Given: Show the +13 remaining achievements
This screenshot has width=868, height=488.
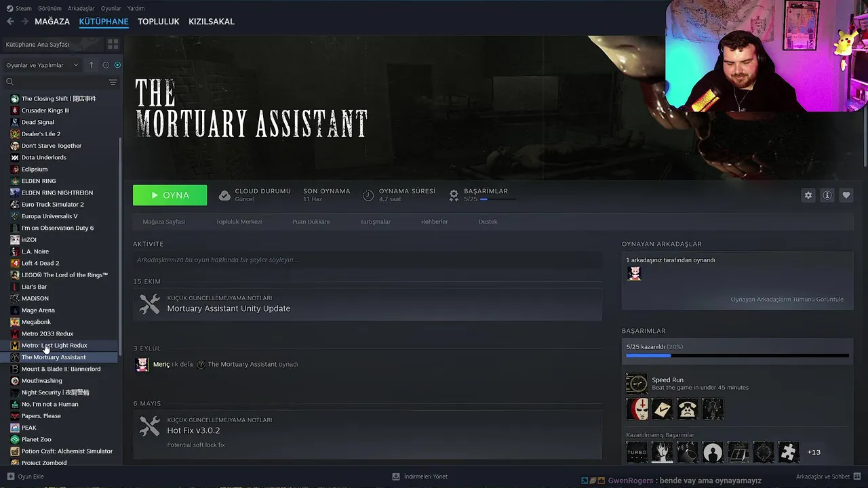Looking at the screenshot, I should coord(814,452).
